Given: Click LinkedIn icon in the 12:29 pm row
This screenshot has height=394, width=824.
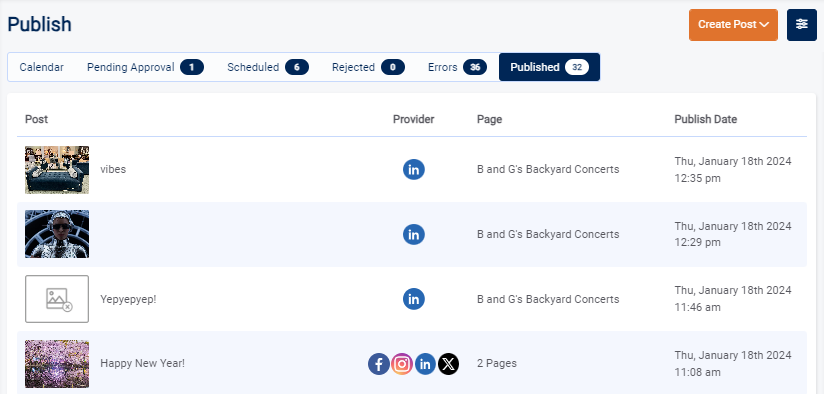Looking at the screenshot, I should click(x=414, y=234).
